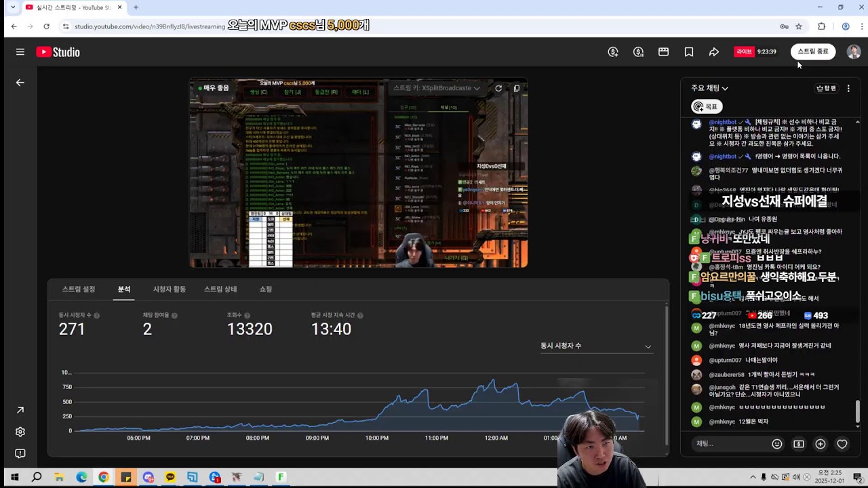Click the circled plus icon in chat
Viewport: 868px width, 488px height.
click(821, 444)
